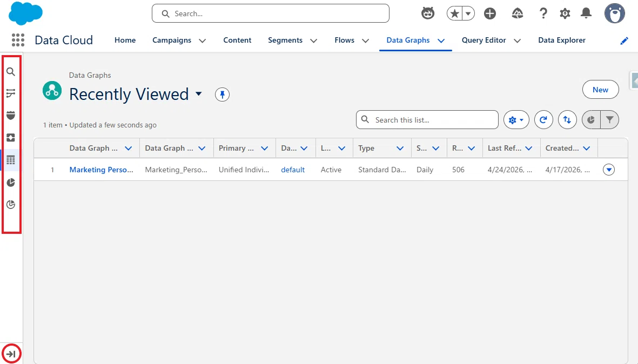Expand the Flows tab menu chevron
This screenshot has width=638, height=364.
365,41
